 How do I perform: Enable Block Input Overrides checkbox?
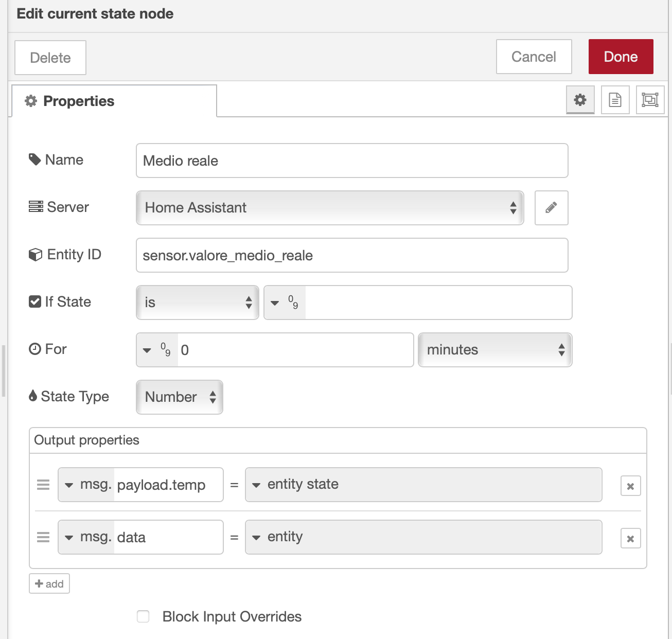tap(143, 616)
